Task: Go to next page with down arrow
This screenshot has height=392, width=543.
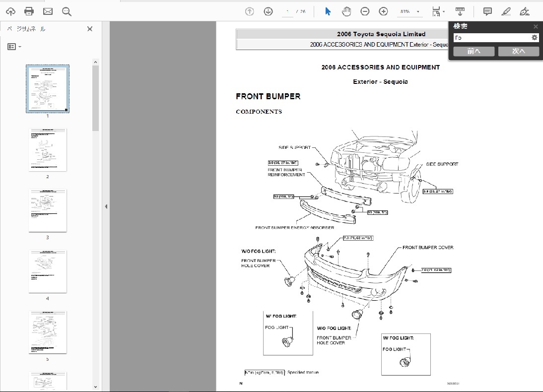Action: (x=268, y=11)
